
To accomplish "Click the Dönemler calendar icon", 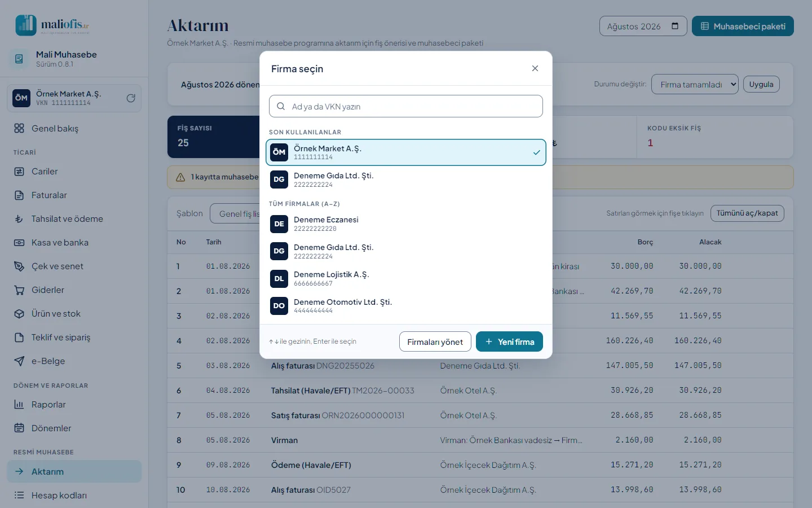I will [x=19, y=428].
